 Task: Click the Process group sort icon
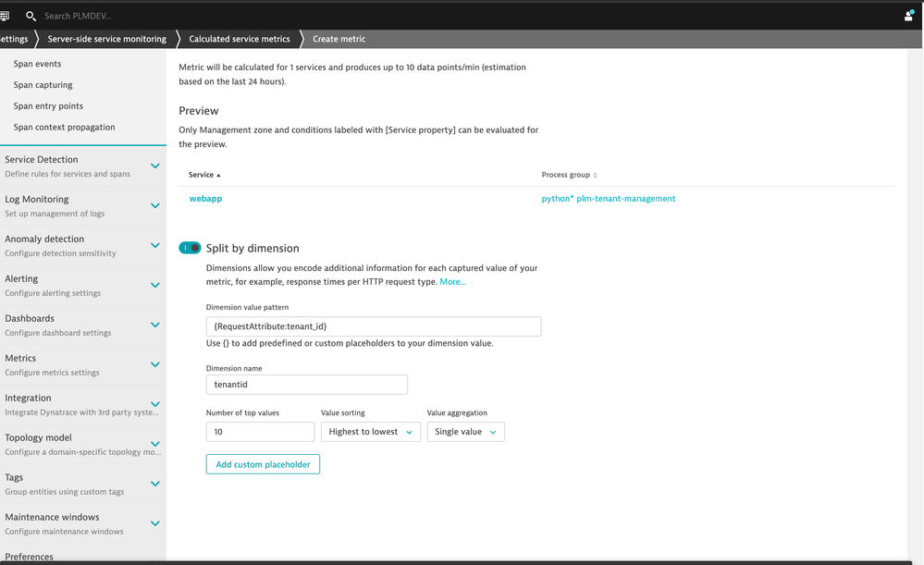[x=595, y=175]
